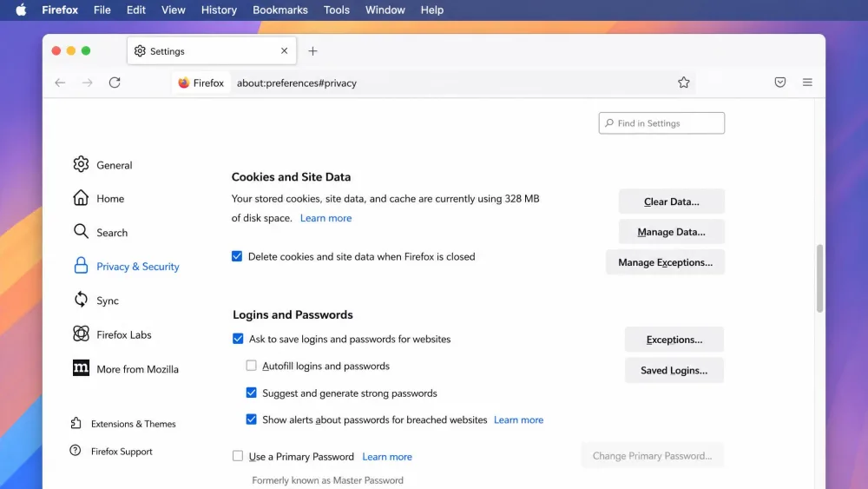
Task: Select the Home house icon in sidebar
Action: pyautogui.click(x=81, y=198)
